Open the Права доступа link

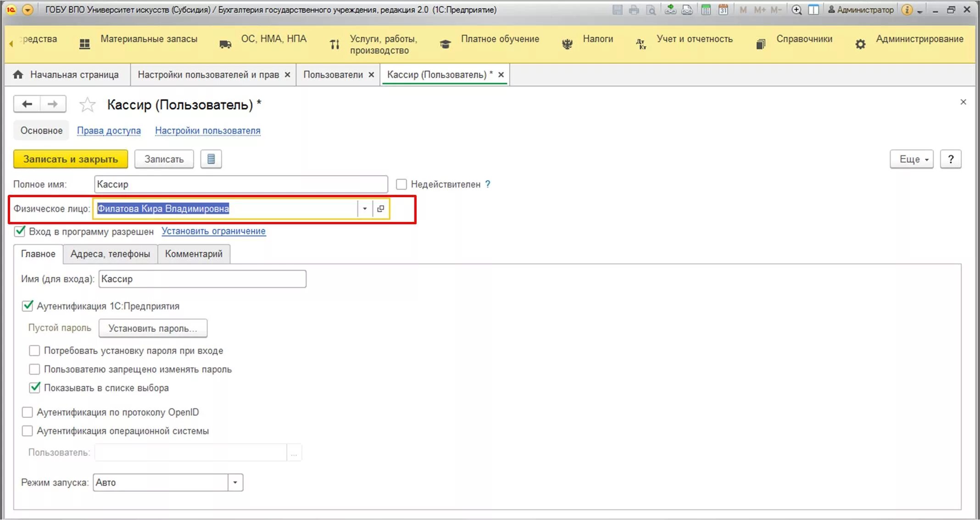tap(109, 131)
